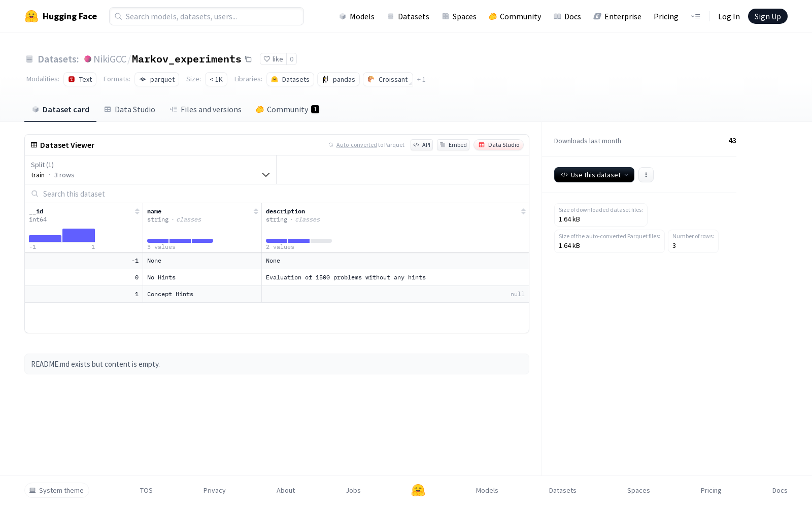Click the datasets icon beside Datasets label

[29, 59]
